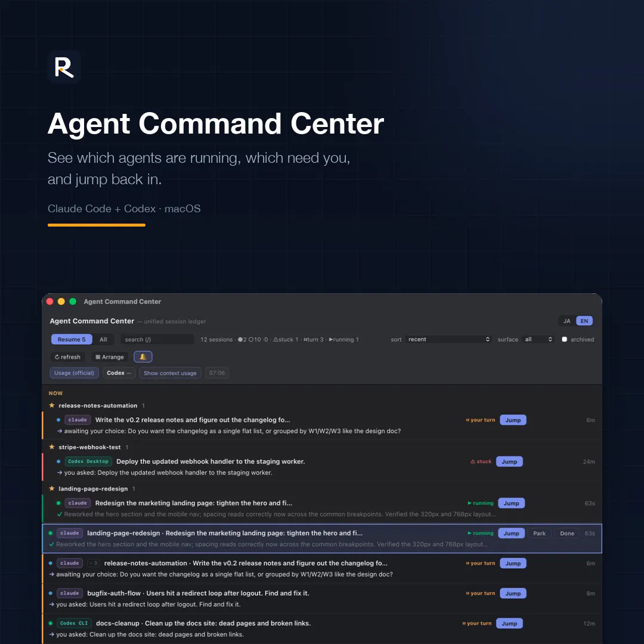Click Jump in the docs-cleanup row
Screen dimensions: 644x644
[x=509, y=624]
